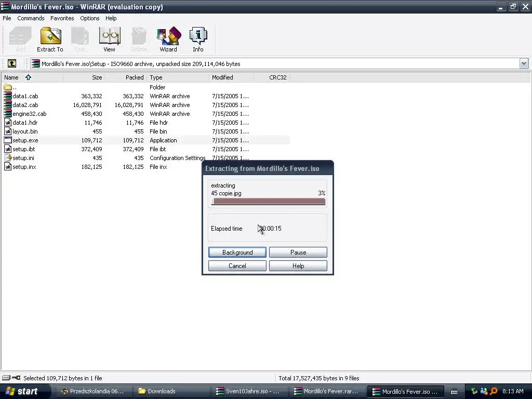Viewport: 532px width, 399px height.
Task: Open the File menu
Action: [7, 18]
